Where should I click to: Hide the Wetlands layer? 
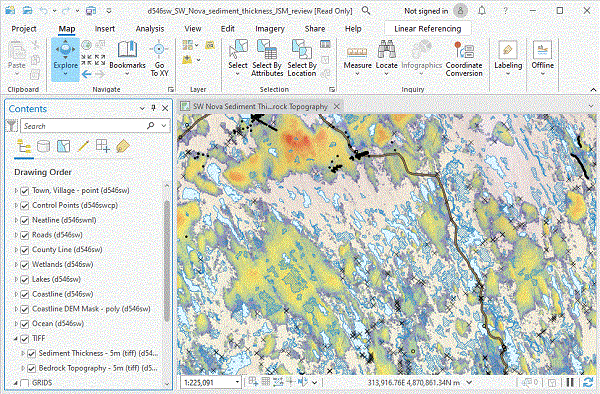pyautogui.click(x=24, y=265)
